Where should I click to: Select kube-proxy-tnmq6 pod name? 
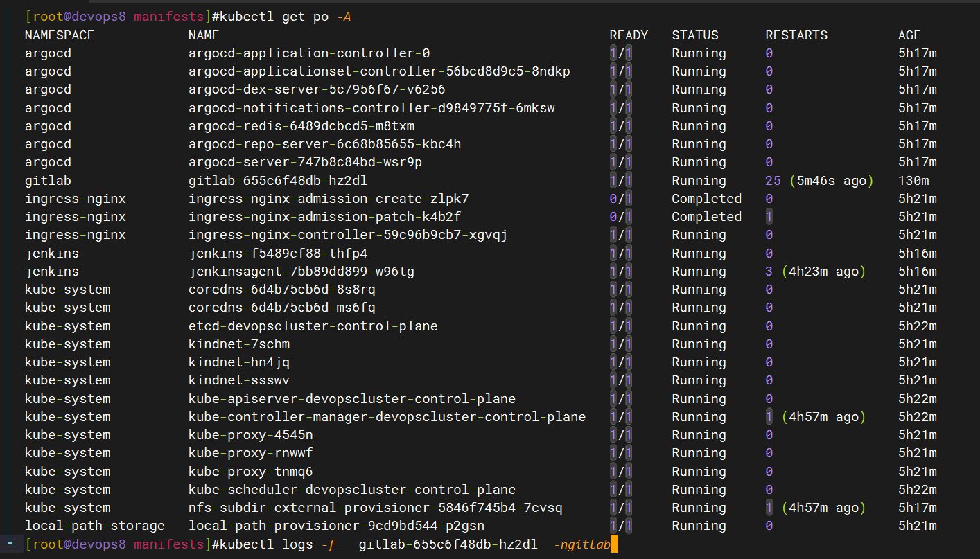[x=251, y=472]
